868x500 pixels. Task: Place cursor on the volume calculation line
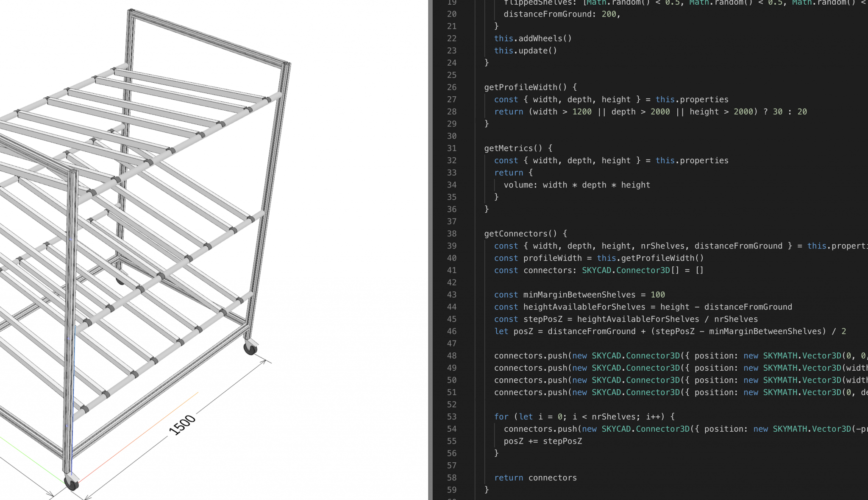576,185
